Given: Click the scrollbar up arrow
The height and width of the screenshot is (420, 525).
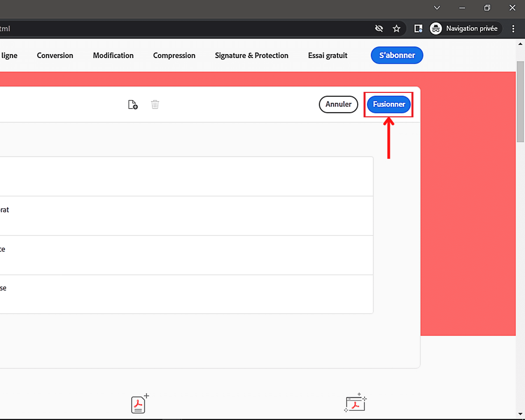Looking at the screenshot, I should (520, 44).
